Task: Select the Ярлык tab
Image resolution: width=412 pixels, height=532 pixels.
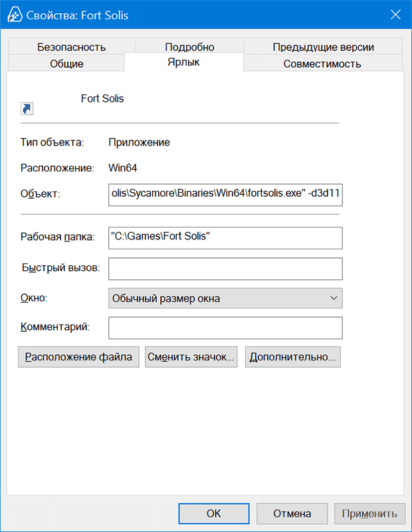Action: tap(183, 62)
